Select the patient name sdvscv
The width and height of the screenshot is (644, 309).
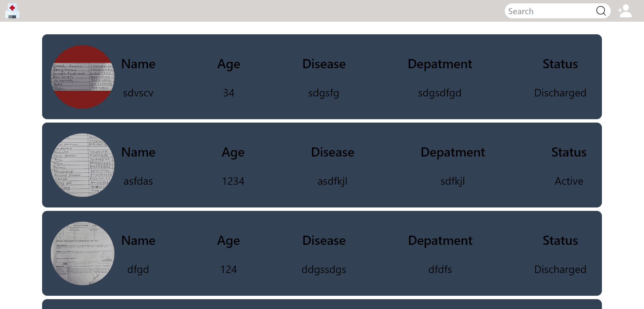point(138,93)
